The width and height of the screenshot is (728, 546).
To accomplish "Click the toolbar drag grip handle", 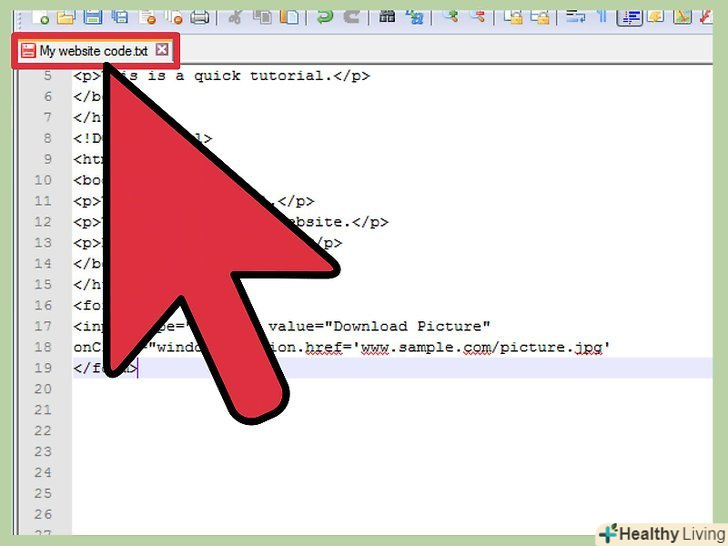I will pyautogui.click(x=20, y=20).
